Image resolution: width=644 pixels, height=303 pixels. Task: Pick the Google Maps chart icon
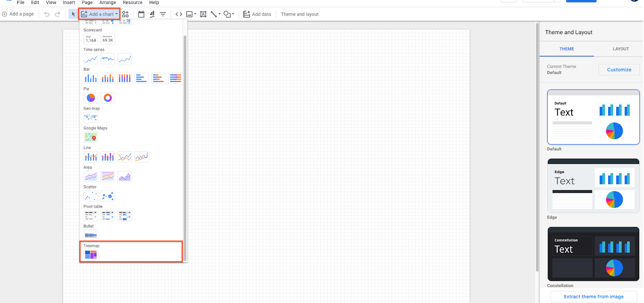point(91,137)
